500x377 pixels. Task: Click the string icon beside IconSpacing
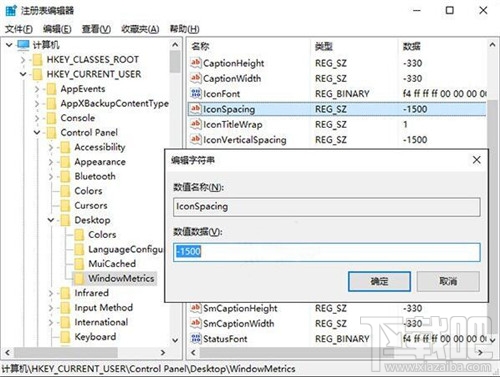[x=195, y=109]
